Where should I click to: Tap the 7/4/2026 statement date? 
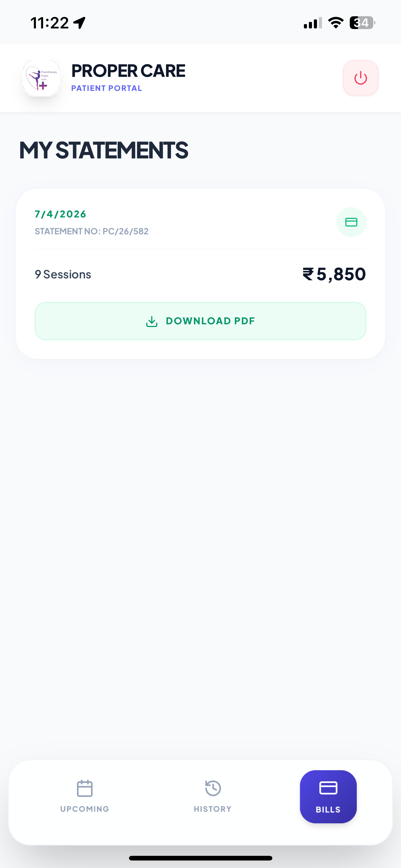click(x=61, y=214)
